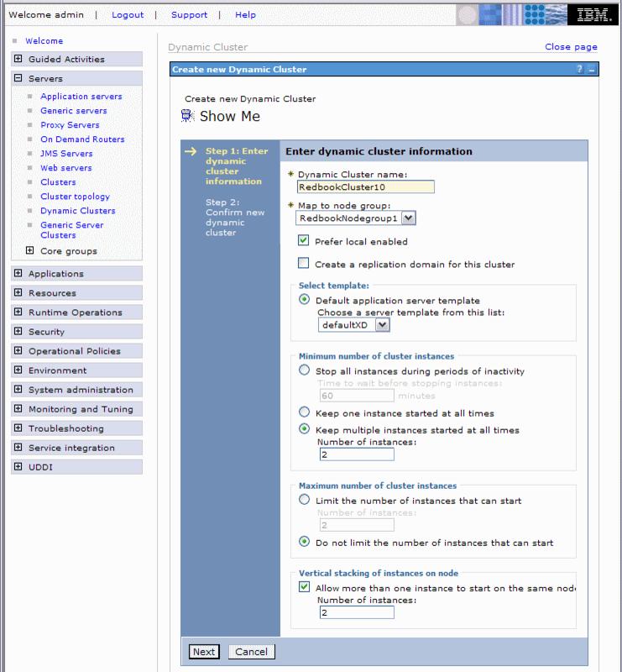Select Do not limit instances radio
Screen dimensions: 622x672
click(x=304, y=542)
